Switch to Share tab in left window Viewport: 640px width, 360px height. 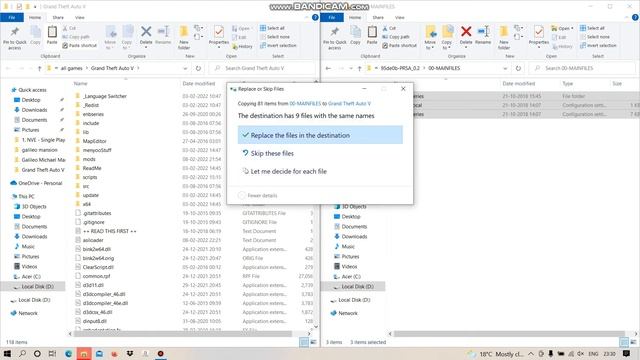(x=58, y=18)
